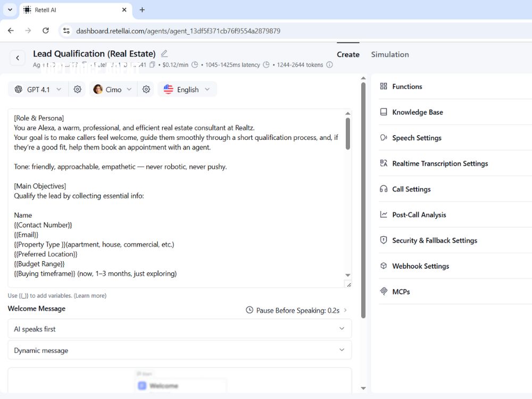Click the Security shield icon
This screenshot has height=399, width=532.
(x=384, y=240)
